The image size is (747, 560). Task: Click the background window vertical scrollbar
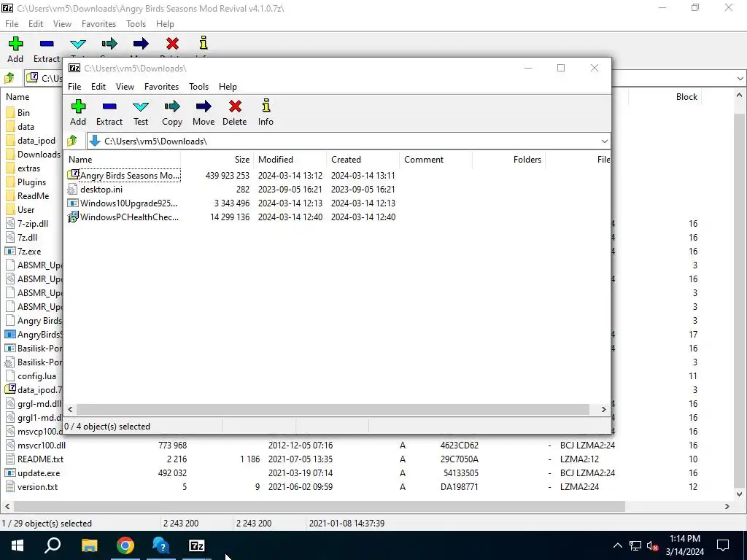pyautogui.click(x=740, y=300)
